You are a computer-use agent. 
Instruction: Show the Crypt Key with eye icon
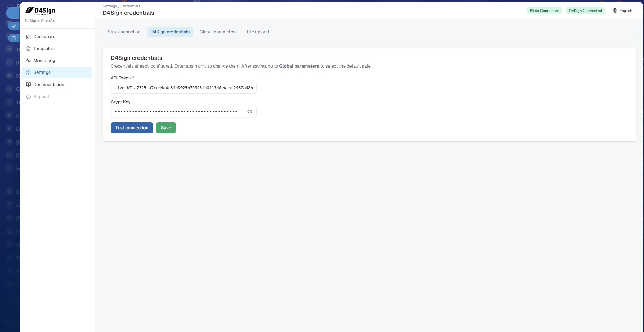[250, 112]
